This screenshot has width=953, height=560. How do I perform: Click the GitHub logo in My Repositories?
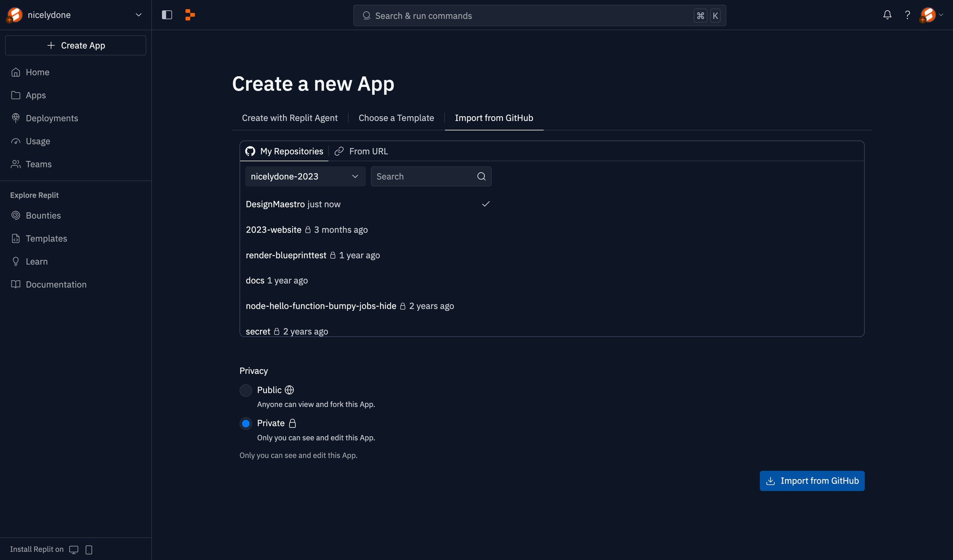tap(250, 151)
